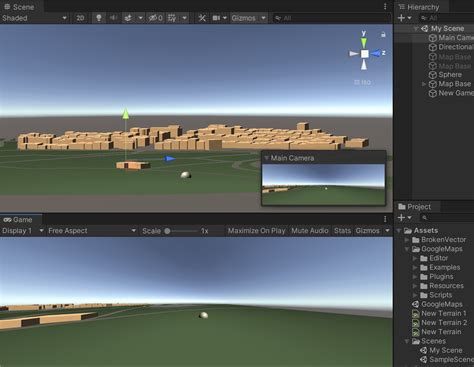The image size is (474, 367).
Task: Open the effects options dropdown arrow
Action: click(x=141, y=18)
